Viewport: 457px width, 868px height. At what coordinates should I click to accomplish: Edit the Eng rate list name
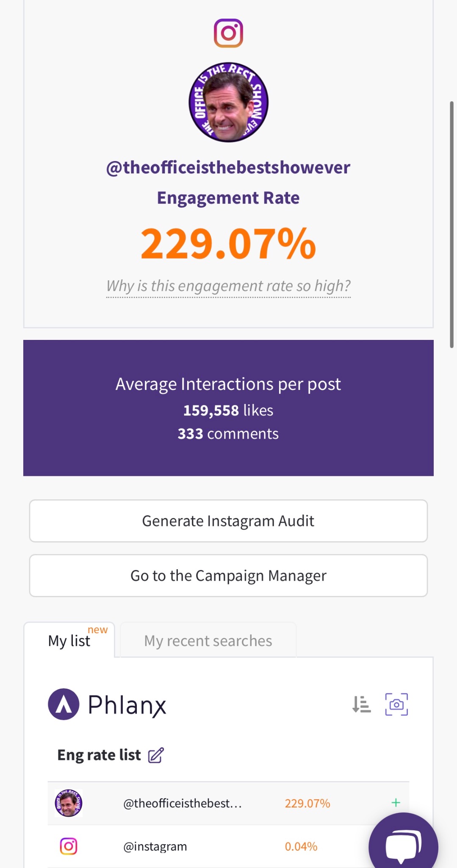click(x=156, y=755)
